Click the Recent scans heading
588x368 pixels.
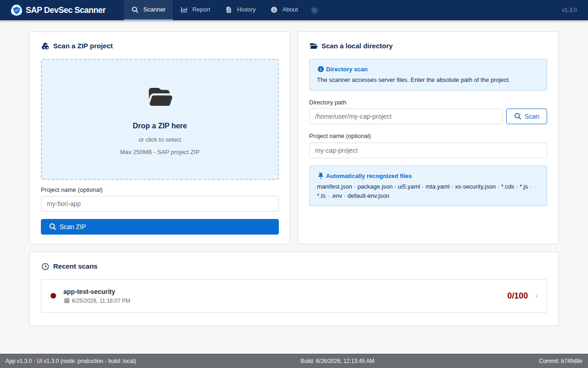pyautogui.click(x=75, y=266)
